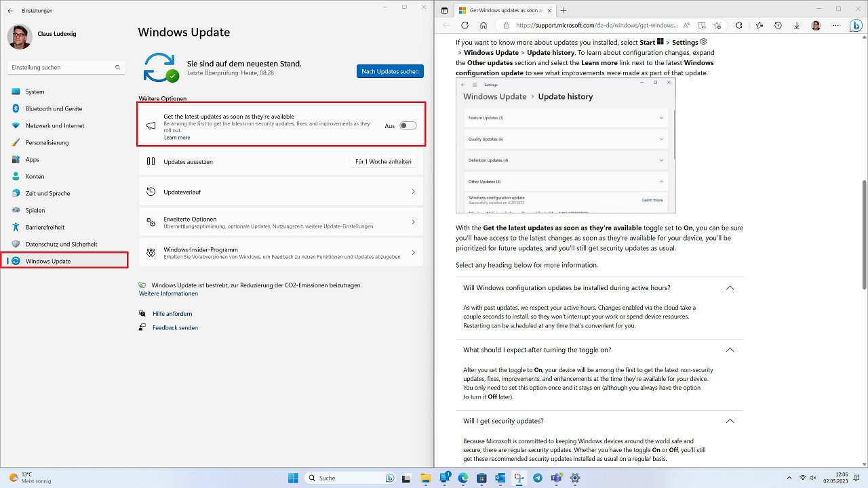Click the Edge home button
This screenshot has height=488, width=868.
[484, 25]
